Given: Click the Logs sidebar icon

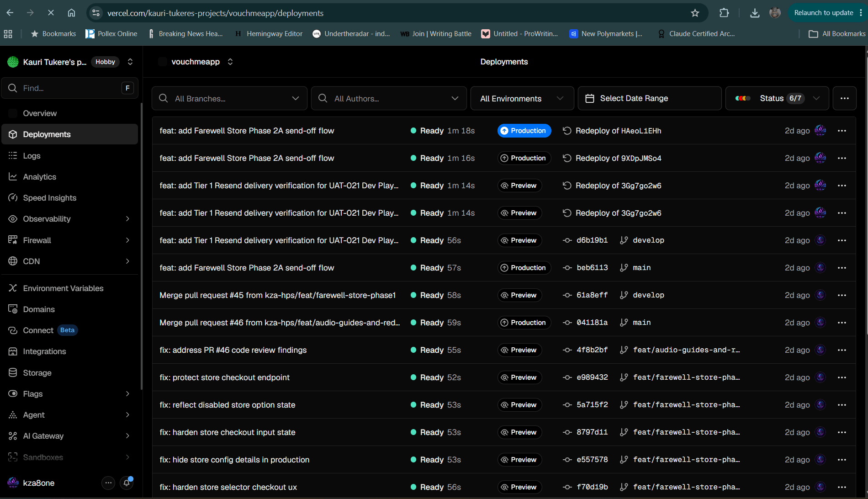Looking at the screenshot, I should (x=13, y=155).
